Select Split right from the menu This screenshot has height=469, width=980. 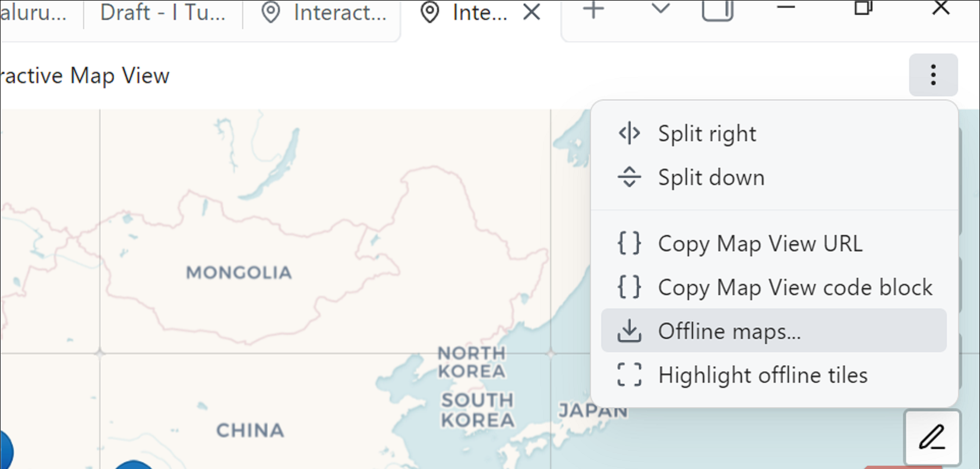(x=707, y=134)
